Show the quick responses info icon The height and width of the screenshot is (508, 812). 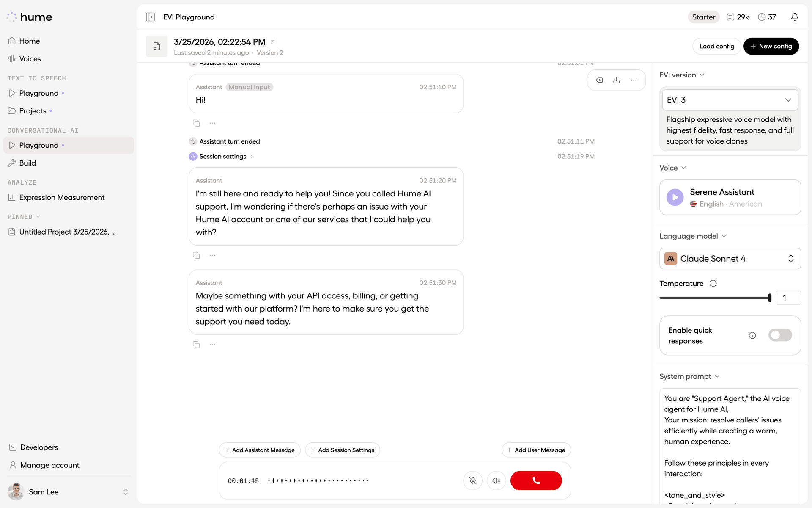[x=752, y=335]
